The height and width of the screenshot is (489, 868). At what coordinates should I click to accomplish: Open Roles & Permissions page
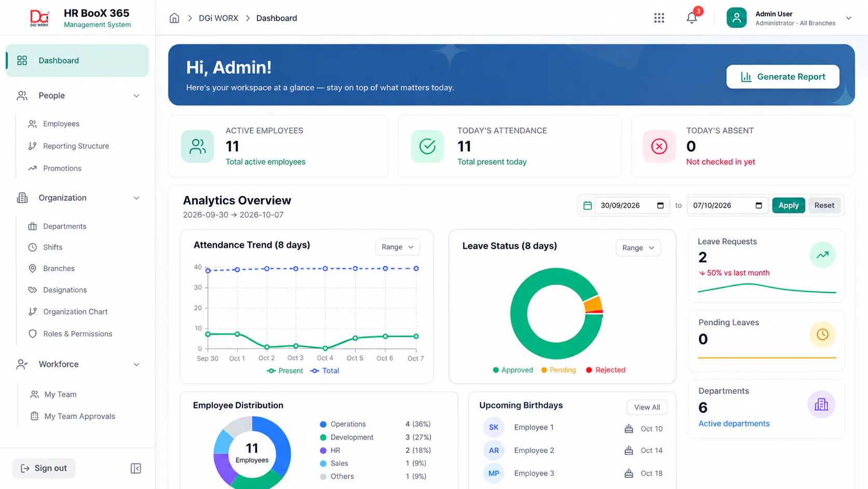[77, 334]
